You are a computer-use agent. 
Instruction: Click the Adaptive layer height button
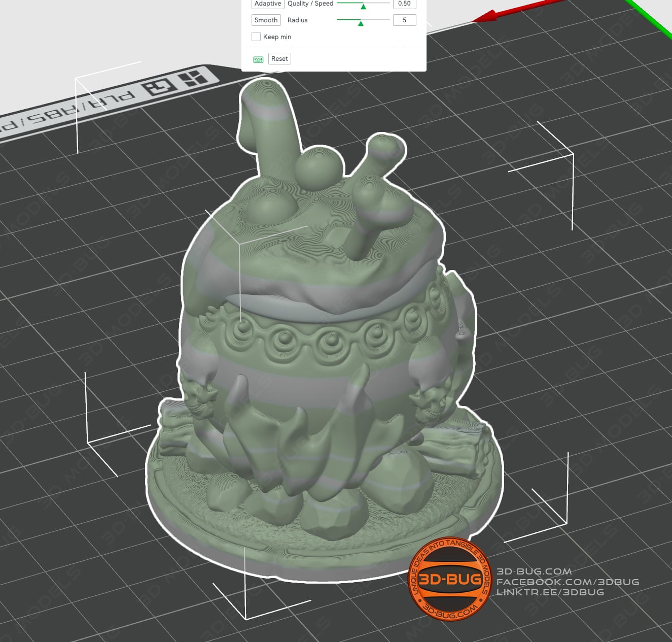tap(268, 4)
